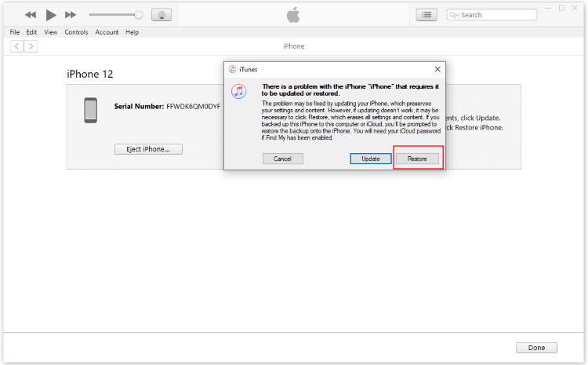Navigate back with the left arrow
Viewport: 588px width, 365px height.
[x=16, y=46]
